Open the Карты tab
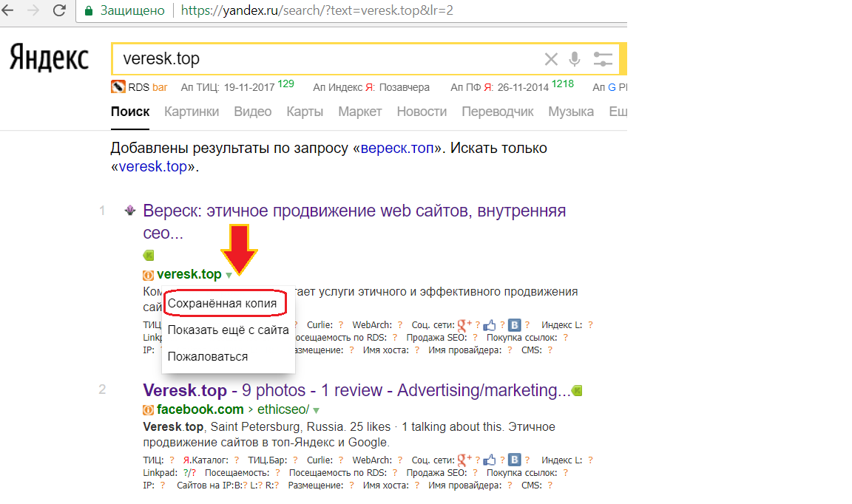 305,112
